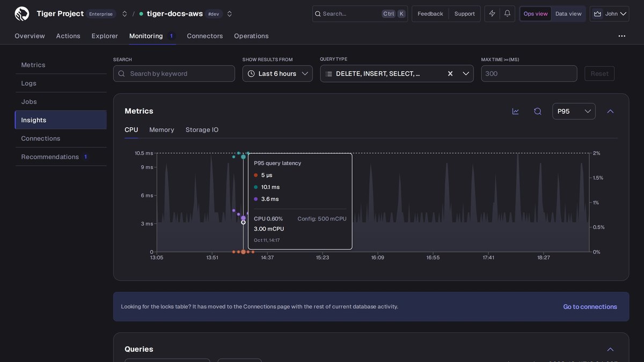Switch to the Storage IO tab
This screenshot has height=362, width=644.
click(x=202, y=130)
